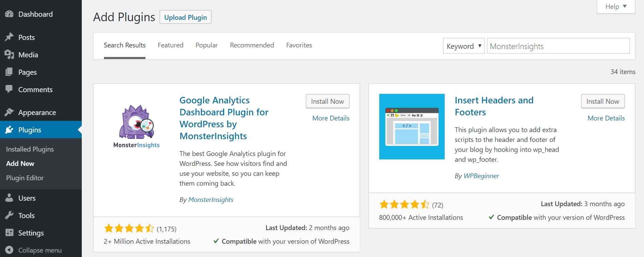Click the MonsterInsights monster logo
644x257 pixels.
coord(136,127)
